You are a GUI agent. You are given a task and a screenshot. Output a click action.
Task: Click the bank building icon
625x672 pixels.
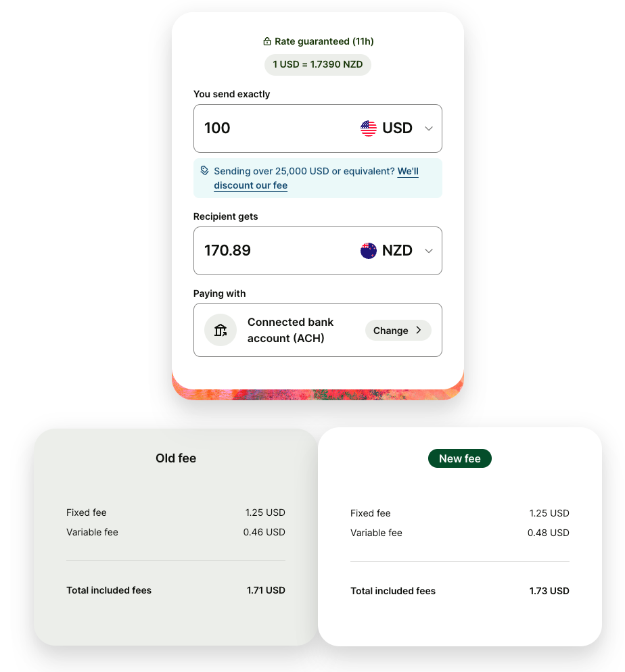(x=221, y=330)
